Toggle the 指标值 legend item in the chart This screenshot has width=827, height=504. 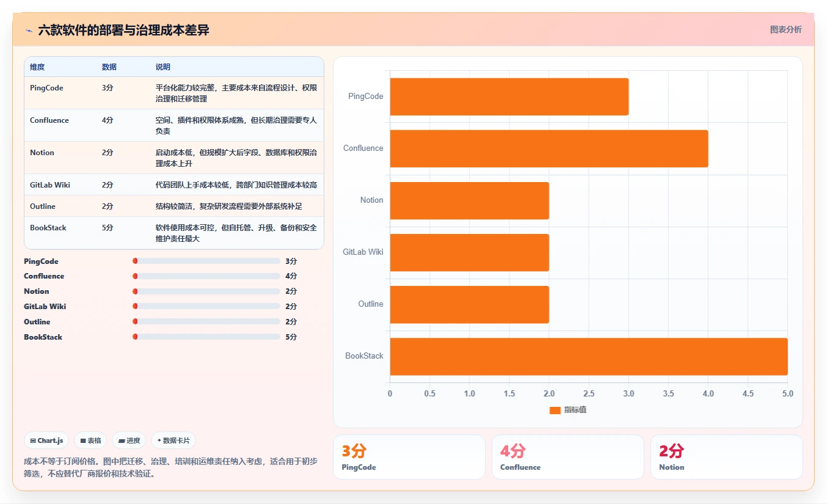[x=567, y=410]
